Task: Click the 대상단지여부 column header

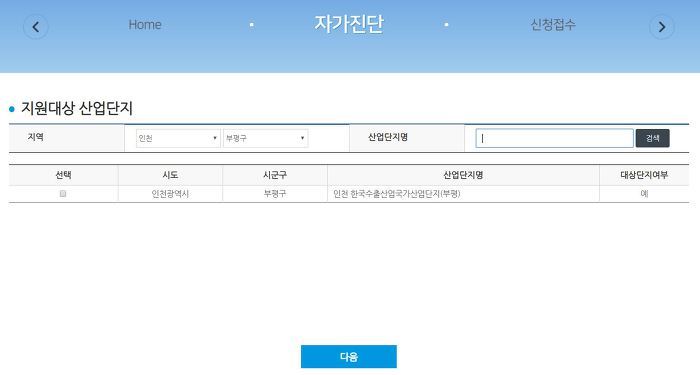Action: [644, 175]
